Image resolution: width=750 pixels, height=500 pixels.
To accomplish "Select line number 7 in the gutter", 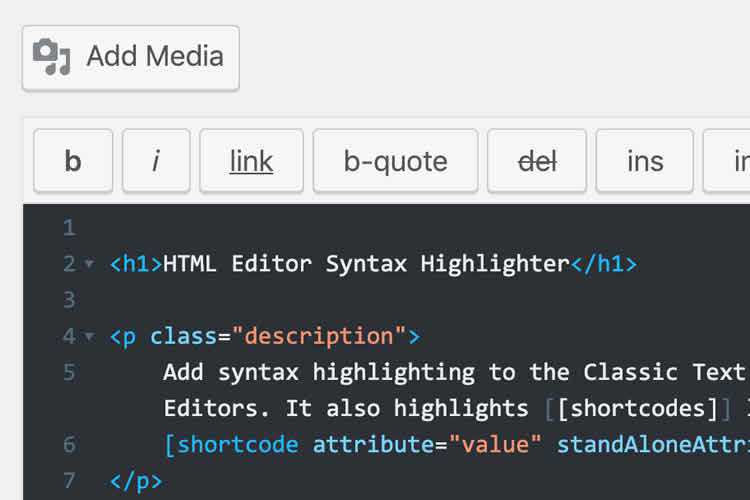I will (x=69, y=480).
